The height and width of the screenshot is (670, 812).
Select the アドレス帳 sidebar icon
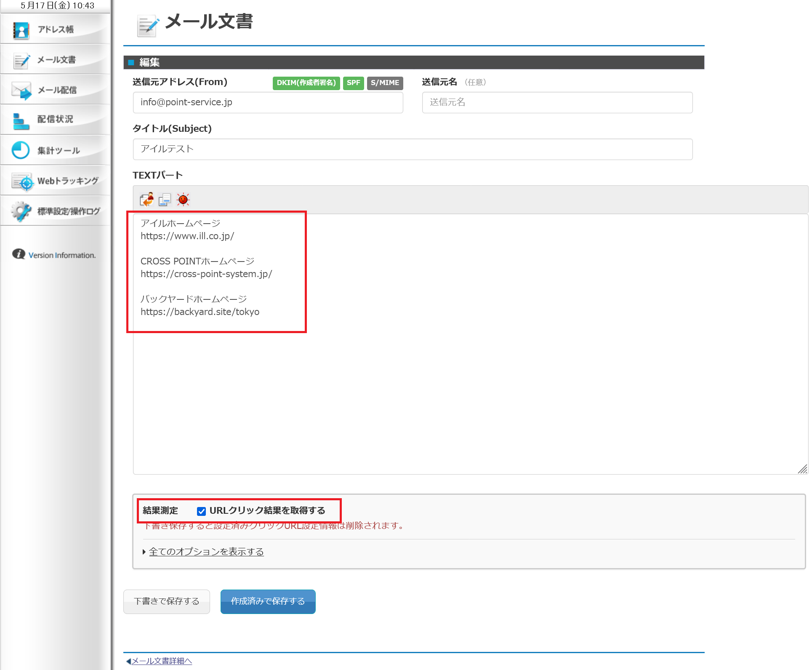tap(21, 29)
